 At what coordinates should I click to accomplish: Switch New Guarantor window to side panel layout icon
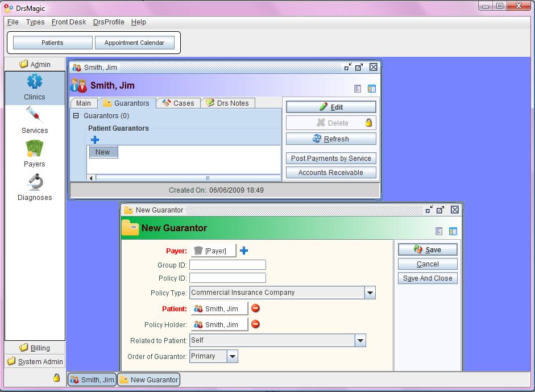point(453,231)
